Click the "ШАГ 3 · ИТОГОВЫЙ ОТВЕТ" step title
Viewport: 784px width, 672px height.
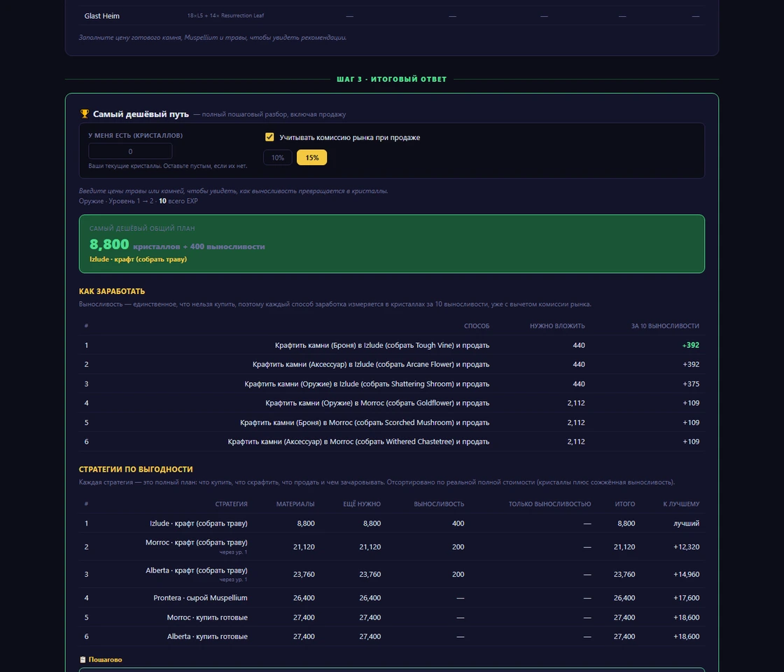(x=391, y=79)
